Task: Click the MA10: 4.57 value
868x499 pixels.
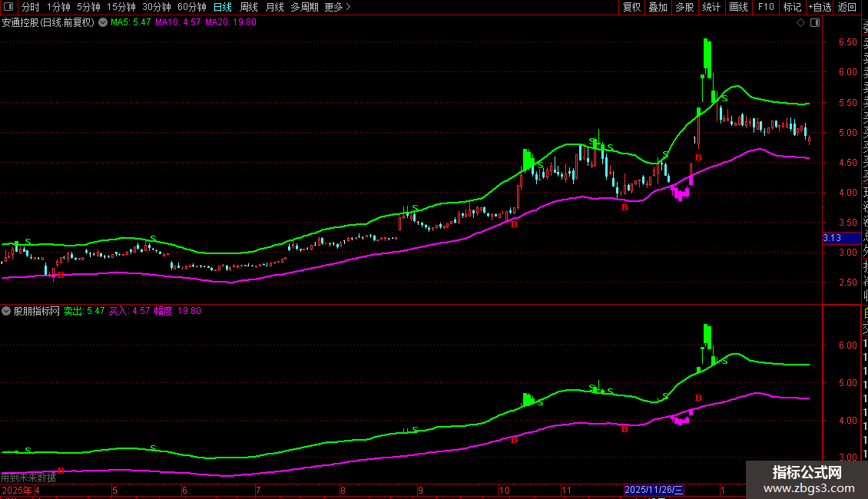Action: pos(177,22)
